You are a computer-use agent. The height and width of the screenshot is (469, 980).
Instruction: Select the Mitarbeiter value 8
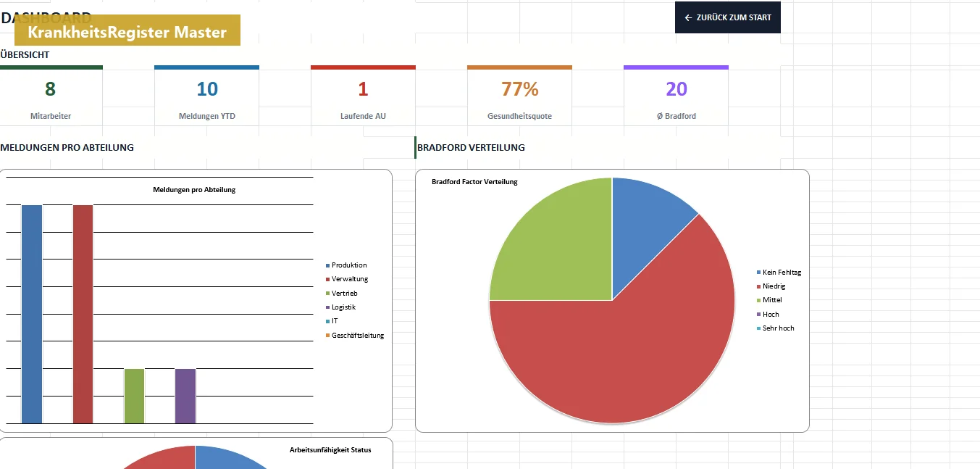pyautogui.click(x=50, y=89)
